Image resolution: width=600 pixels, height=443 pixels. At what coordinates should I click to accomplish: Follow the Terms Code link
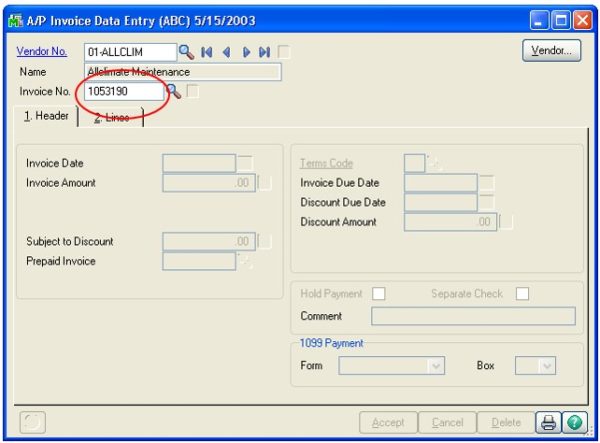(x=326, y=163)
